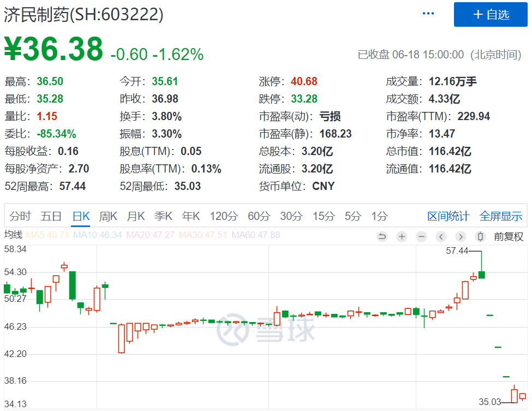Switch to the 分时 chart tab
532x411 pixels.
[20, 216]
